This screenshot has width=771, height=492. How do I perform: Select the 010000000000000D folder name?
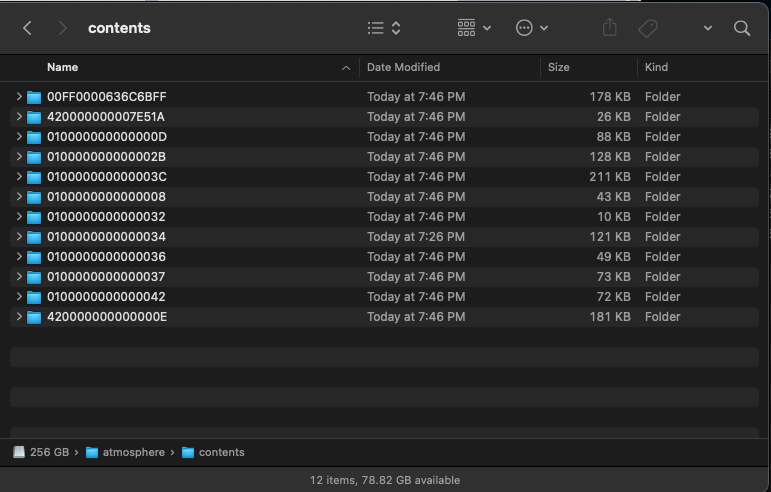107,137
